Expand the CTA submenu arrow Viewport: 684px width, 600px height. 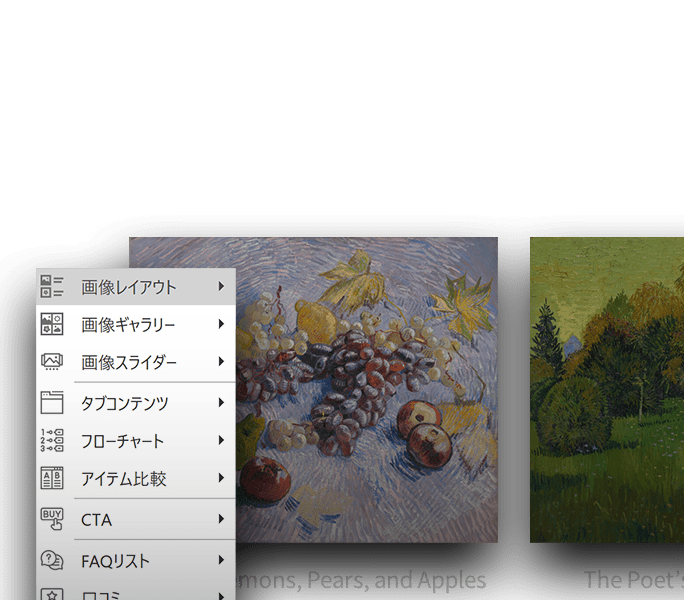pos(222,519)
